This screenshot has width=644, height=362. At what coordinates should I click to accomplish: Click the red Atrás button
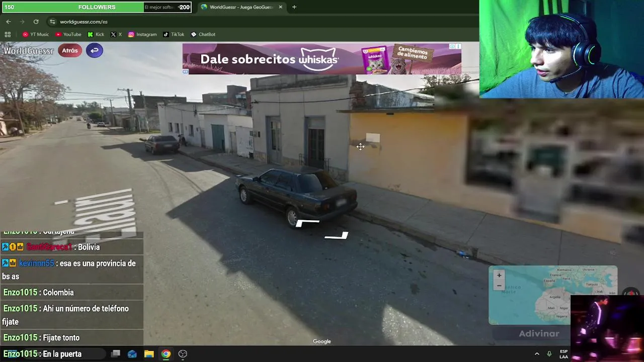point(70,51)
